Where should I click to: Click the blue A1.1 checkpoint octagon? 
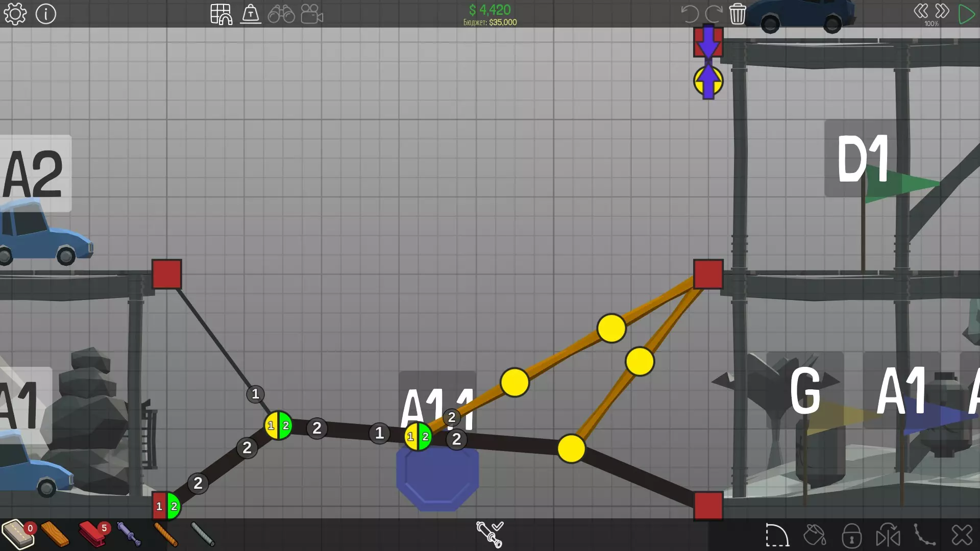(437, 480)
